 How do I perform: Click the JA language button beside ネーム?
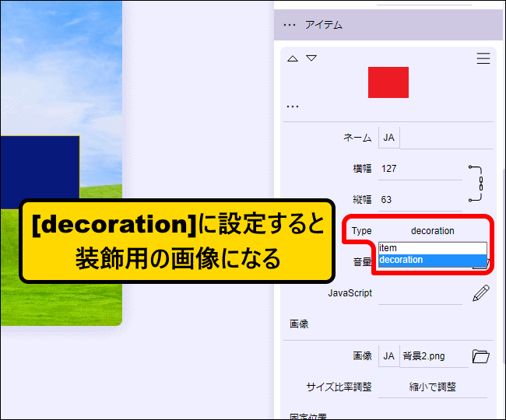pyautogui.click(x=388, y=138)
